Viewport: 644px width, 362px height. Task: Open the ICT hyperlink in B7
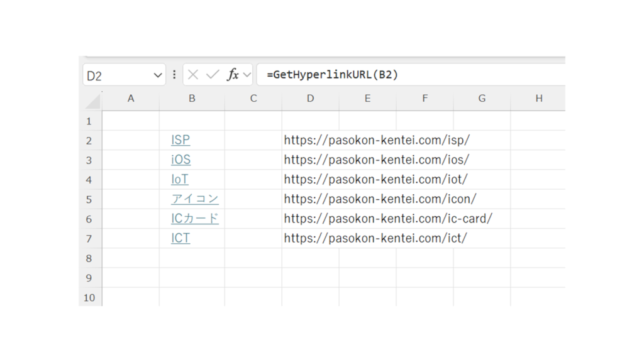click(180, 238)
